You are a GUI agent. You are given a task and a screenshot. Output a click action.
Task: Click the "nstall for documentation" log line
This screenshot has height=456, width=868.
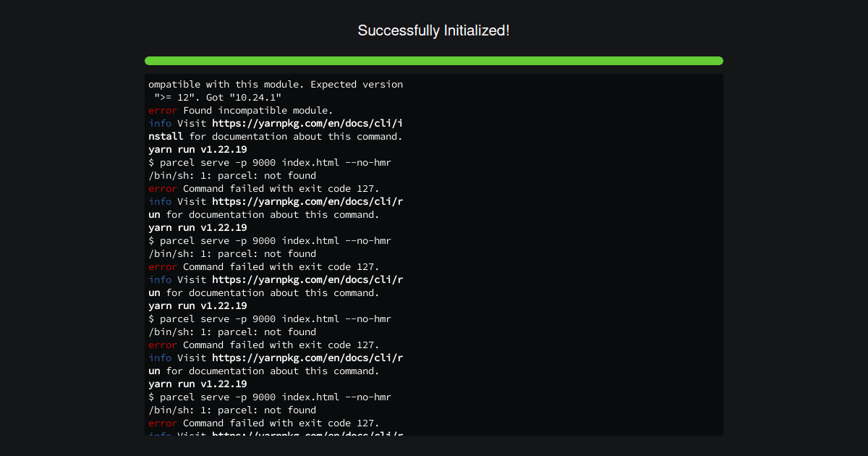tap(276, 136)
